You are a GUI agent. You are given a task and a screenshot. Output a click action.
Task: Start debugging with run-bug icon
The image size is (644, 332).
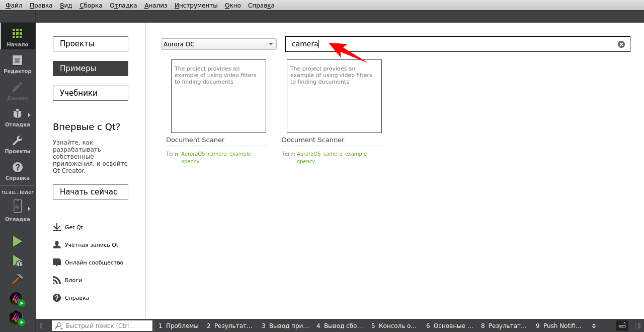pyautogui.click(x=18, y=260)
